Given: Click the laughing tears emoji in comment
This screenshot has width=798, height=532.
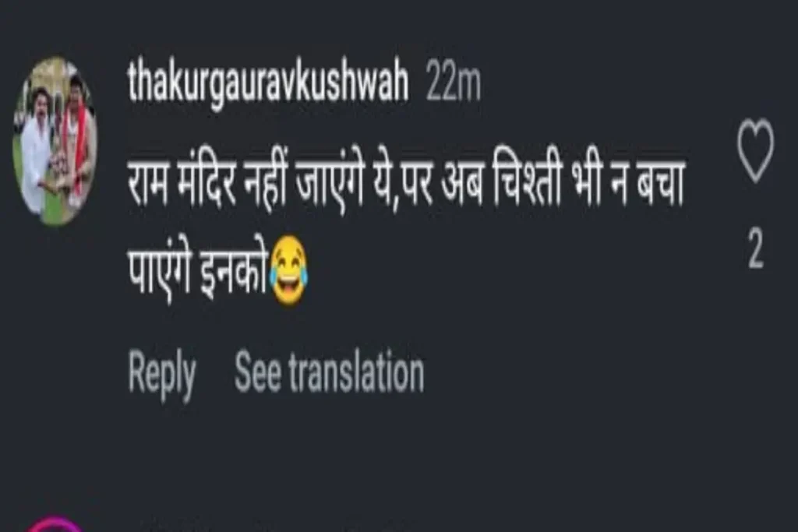Looking at the screenshot, I should [288, 270].
